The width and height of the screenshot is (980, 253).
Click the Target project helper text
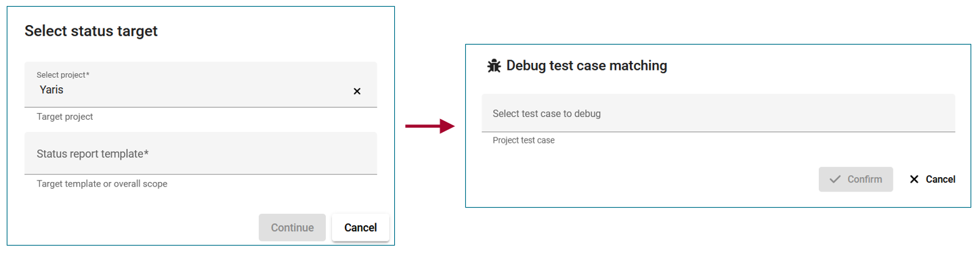65,116
